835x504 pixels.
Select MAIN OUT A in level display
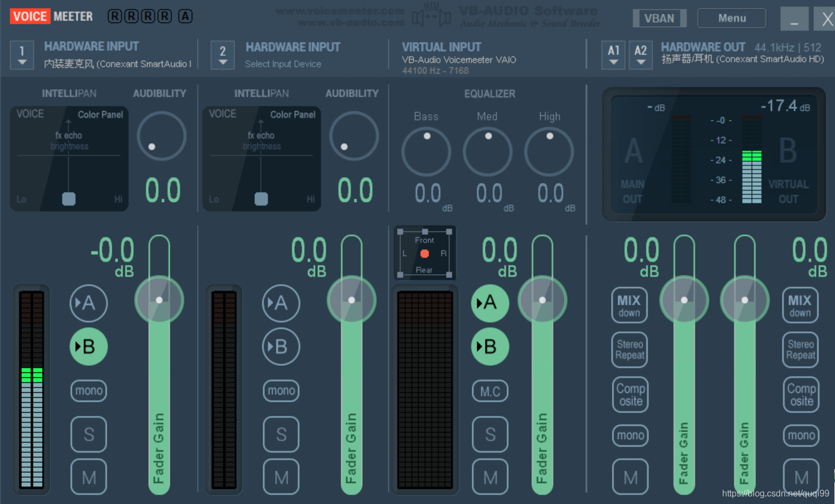[633, 170]
